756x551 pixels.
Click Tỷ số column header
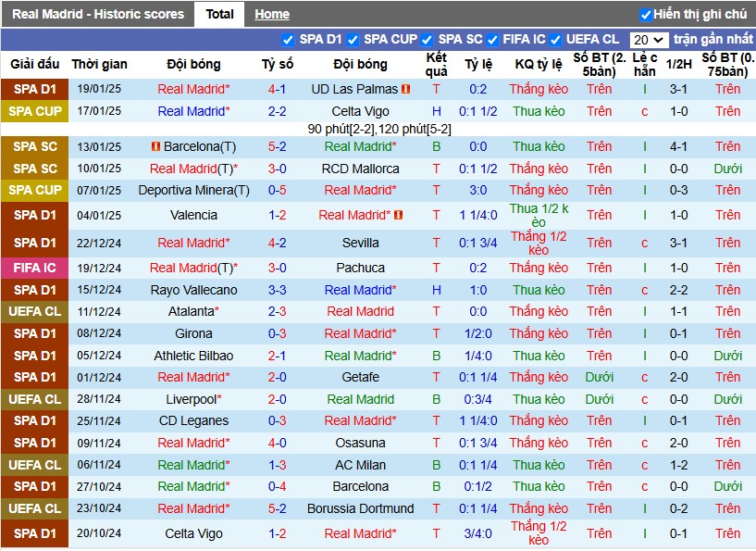click(x=278, y=64)
